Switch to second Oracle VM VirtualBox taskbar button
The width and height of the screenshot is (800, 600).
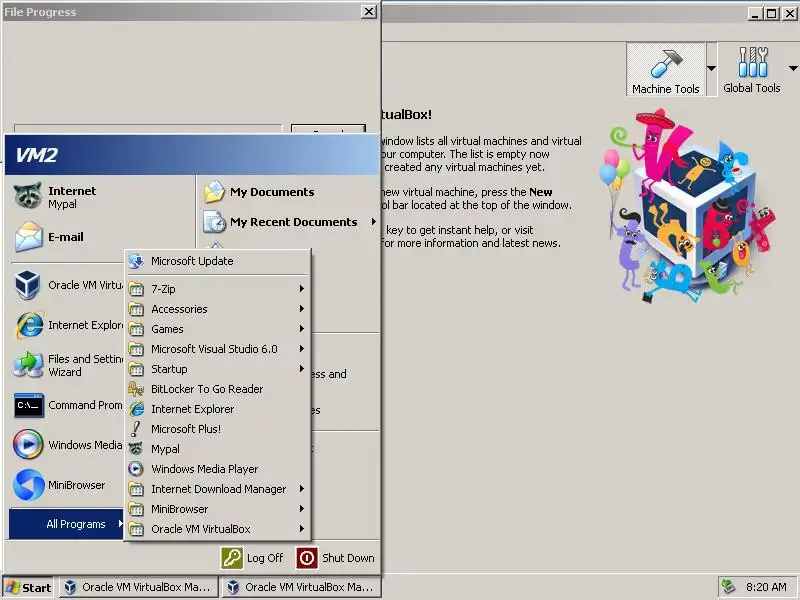click(x=301, y=587)
